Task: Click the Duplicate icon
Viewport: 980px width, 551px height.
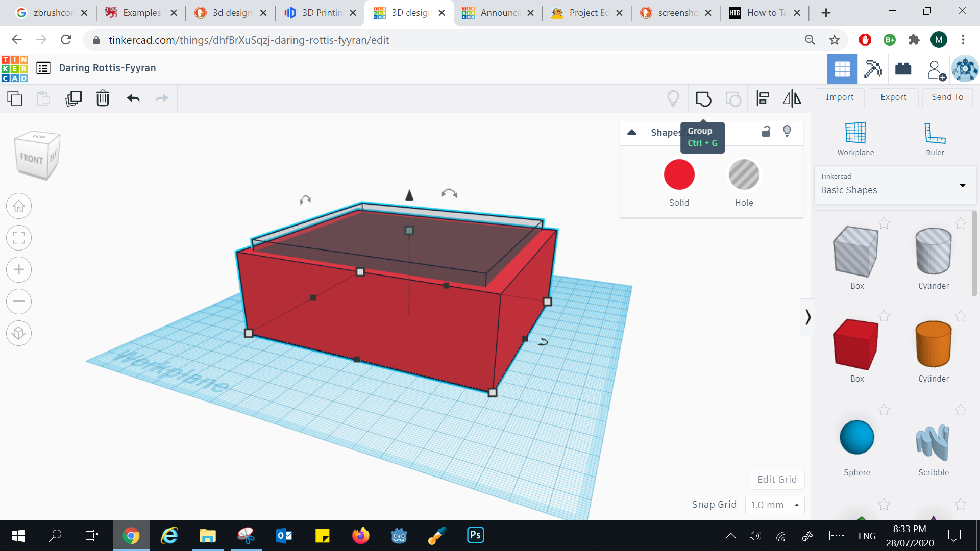Action: click(x=73, y=98)
